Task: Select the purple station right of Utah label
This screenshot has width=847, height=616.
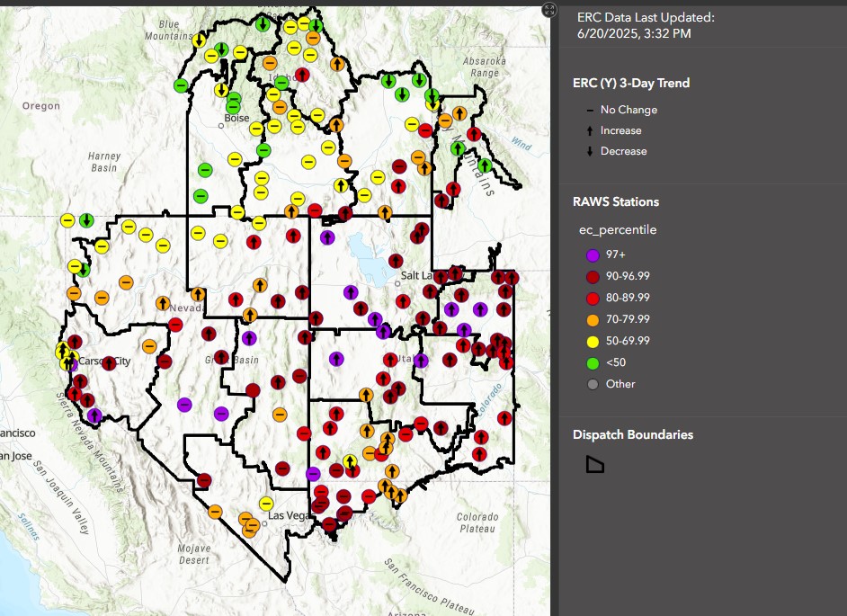Action: [421, 361]
